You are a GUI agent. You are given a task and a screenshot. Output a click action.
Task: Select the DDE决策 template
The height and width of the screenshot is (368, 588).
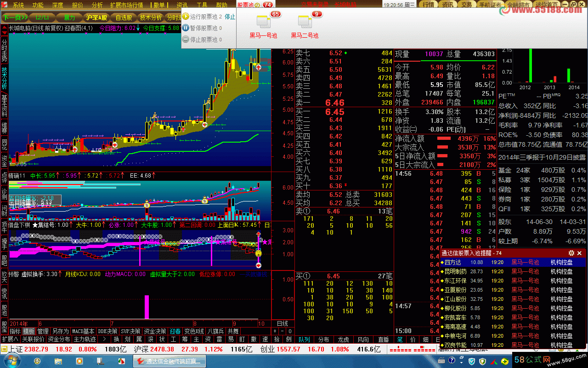(107, 331)
